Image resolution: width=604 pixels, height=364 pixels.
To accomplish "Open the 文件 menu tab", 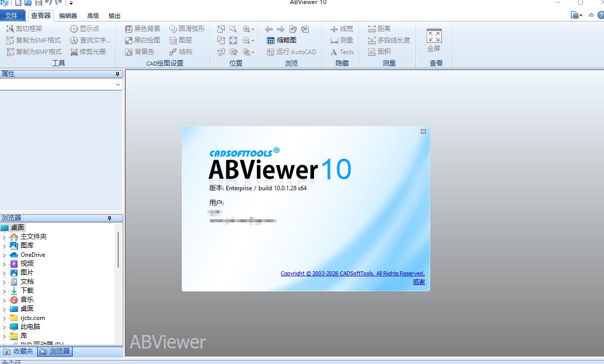I will pyautogui.click(x=12, y=16).
